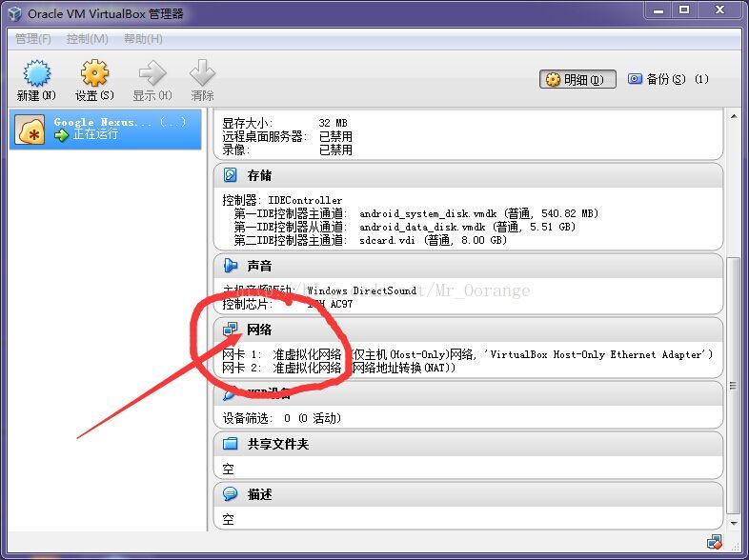The height and width of the screenshot is (560, 749).
Task: Select the Google Nexus virtual machine
Action: click(105, 130)
